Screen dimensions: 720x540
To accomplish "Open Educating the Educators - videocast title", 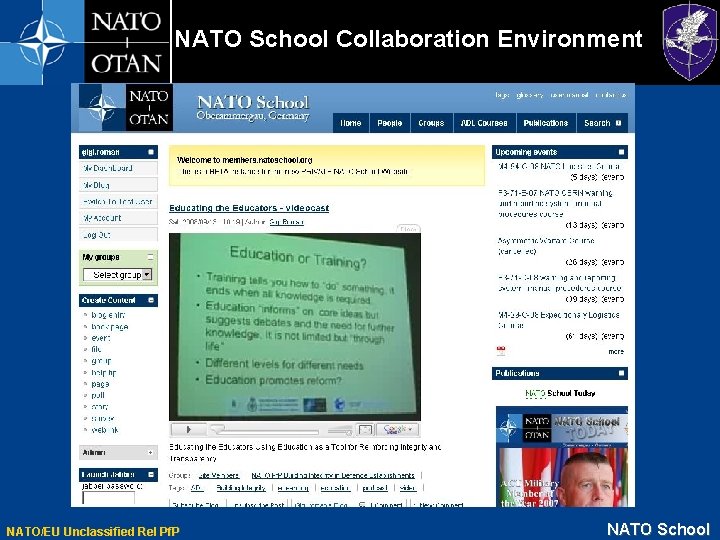I will click(x=249, y=208).
